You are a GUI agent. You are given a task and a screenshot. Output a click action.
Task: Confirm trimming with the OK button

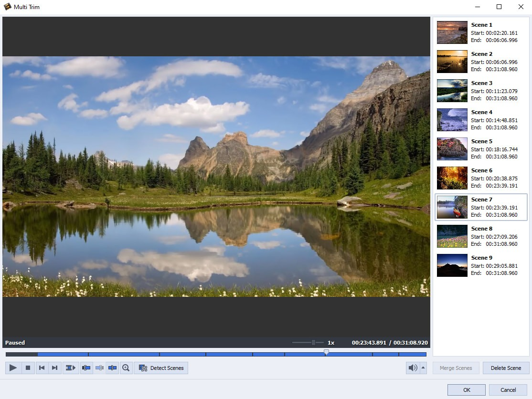pos(466,389)
